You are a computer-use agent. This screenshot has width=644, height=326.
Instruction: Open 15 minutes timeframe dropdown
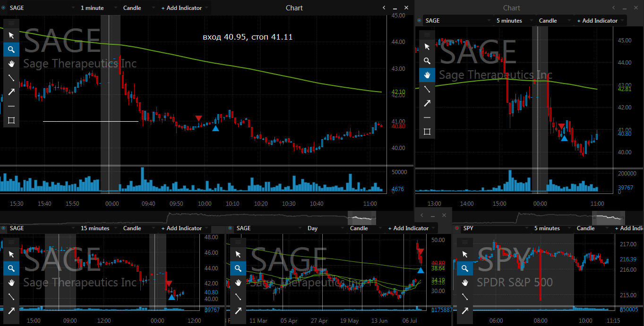[99, 228]
